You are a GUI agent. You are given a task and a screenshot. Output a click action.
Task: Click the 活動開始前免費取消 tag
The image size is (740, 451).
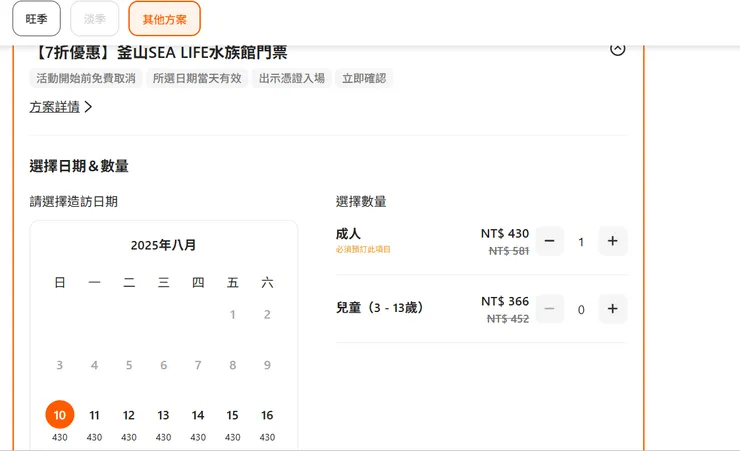(86, 78)
